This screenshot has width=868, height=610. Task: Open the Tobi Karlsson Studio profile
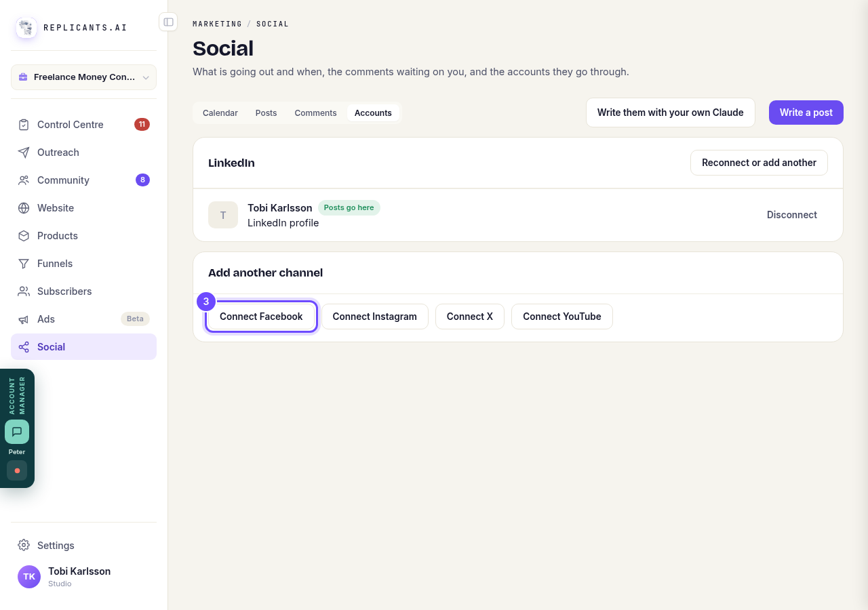pos(83,577)
